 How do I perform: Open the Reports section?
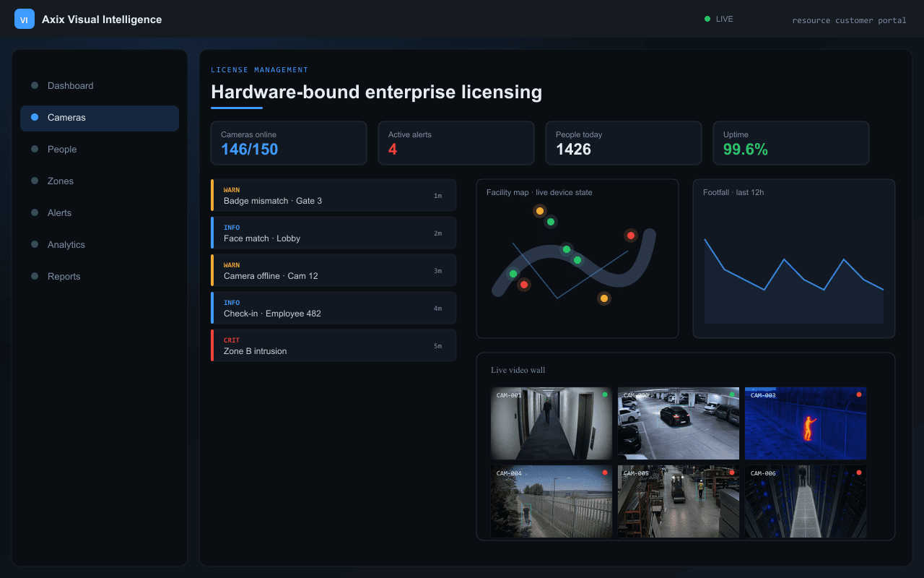[100, 276]
